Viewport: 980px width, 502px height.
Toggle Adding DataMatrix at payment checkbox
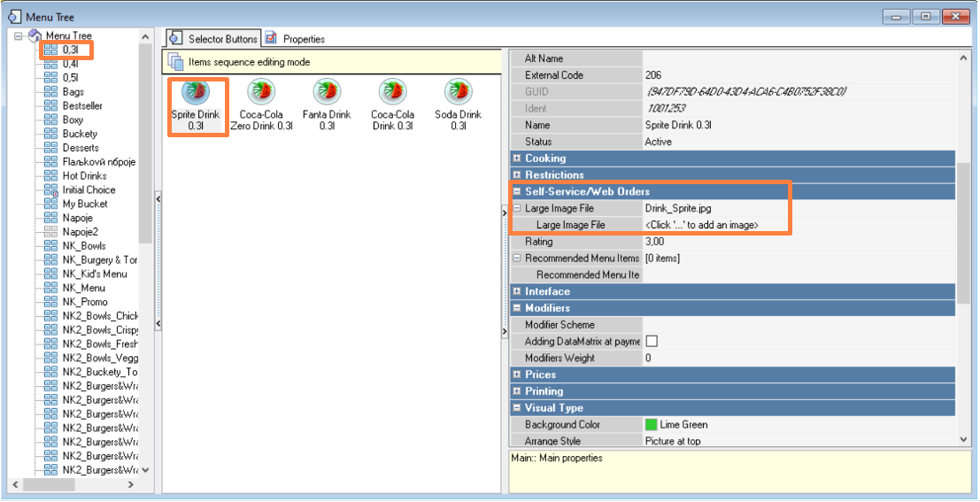click(652, 342)
